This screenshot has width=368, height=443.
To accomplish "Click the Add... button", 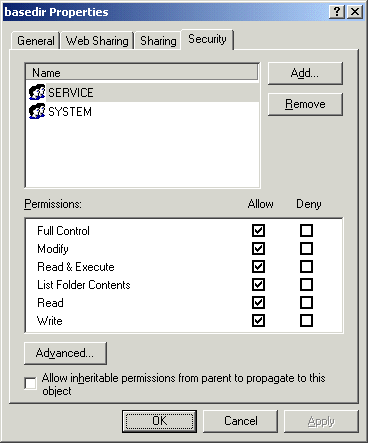I will 305,73.
